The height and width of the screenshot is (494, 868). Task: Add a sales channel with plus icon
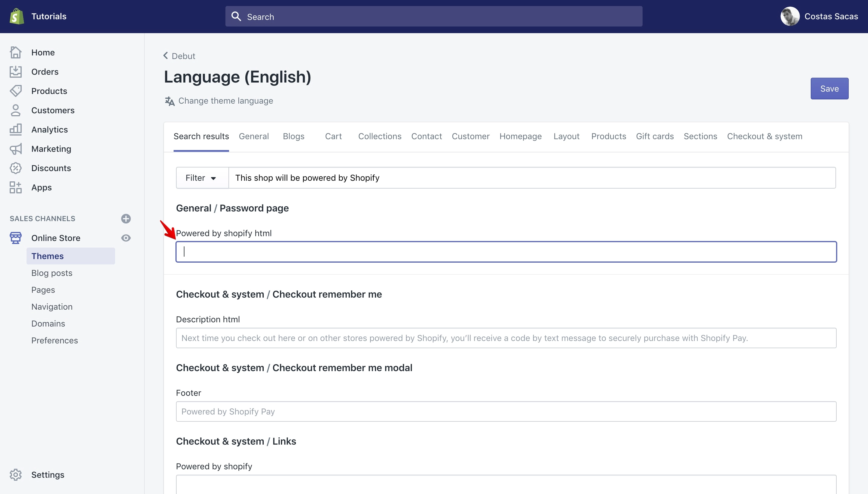126,218
